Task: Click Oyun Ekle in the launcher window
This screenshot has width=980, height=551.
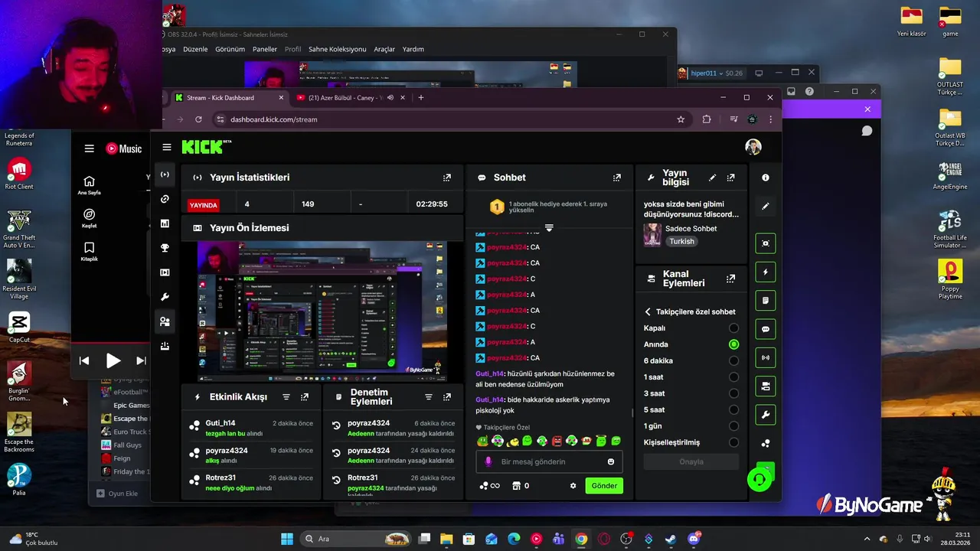Action: point(119,494)
